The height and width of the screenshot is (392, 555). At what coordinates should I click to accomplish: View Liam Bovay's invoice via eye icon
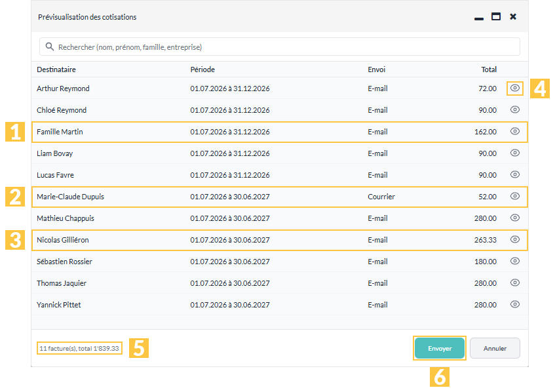[x=514, y=153]
